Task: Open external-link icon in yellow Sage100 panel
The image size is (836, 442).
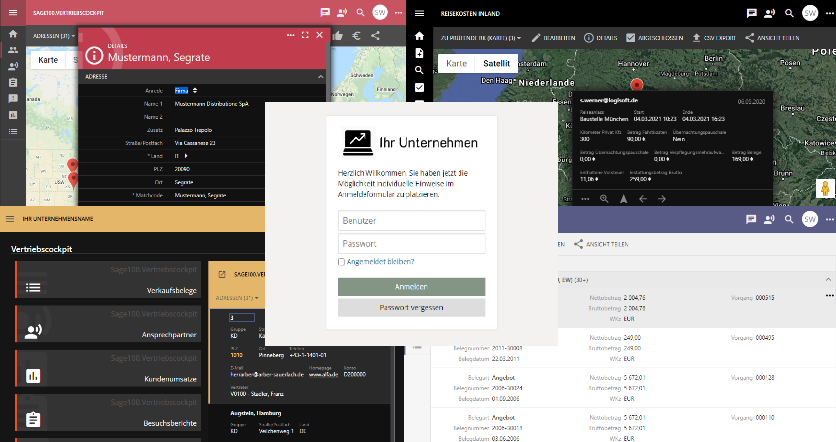Action: coord(222,274)
